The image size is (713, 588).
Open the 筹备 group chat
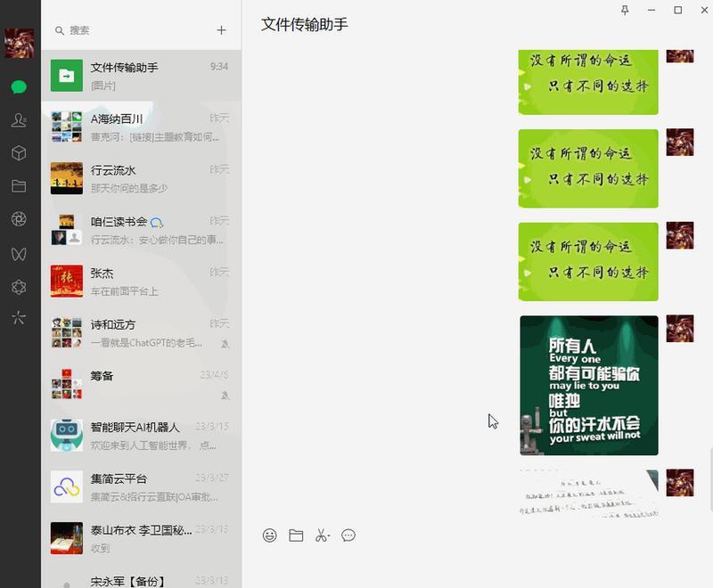point(142,383)
